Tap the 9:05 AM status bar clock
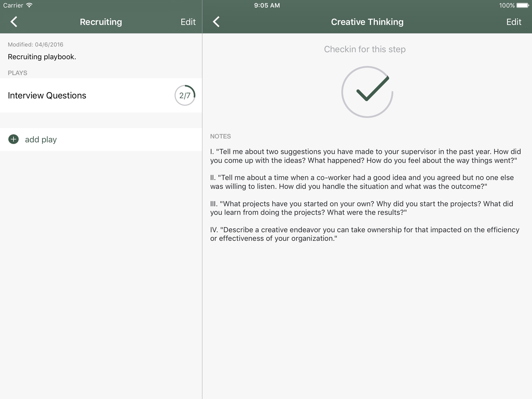The image size is (532, 399). (x=267, y=5)
